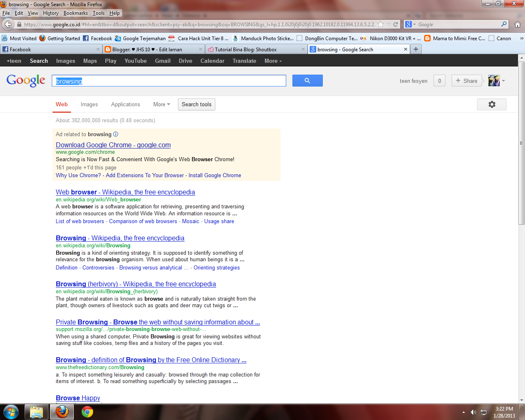Viewport: 525px width, 420px height.
Task: Open Facebook bookmark in bookmarks toolbar
Action: click(x=97, y=38)
